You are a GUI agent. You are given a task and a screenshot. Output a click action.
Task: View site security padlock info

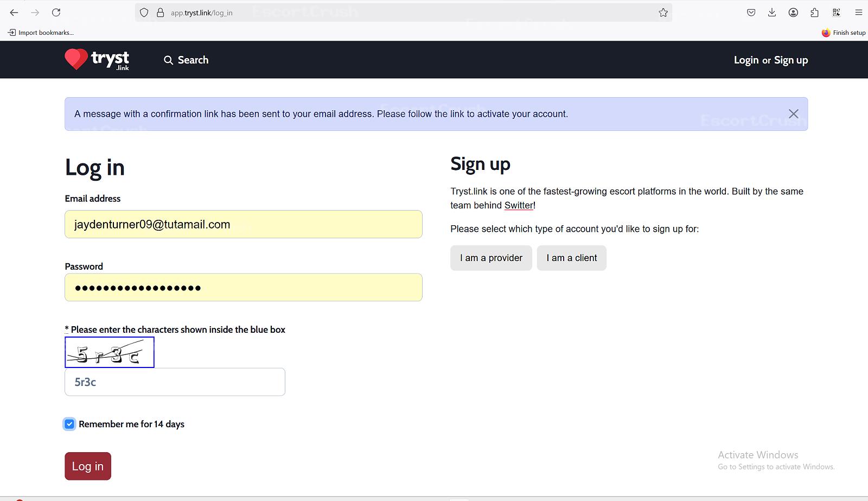[160, 12]
